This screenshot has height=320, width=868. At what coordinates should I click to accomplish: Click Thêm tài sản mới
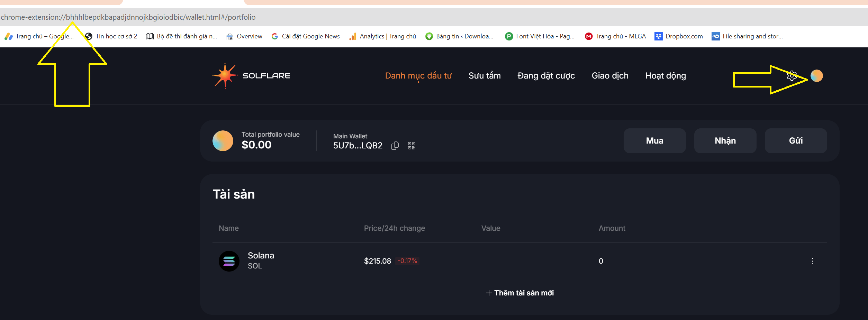(520, 293)
